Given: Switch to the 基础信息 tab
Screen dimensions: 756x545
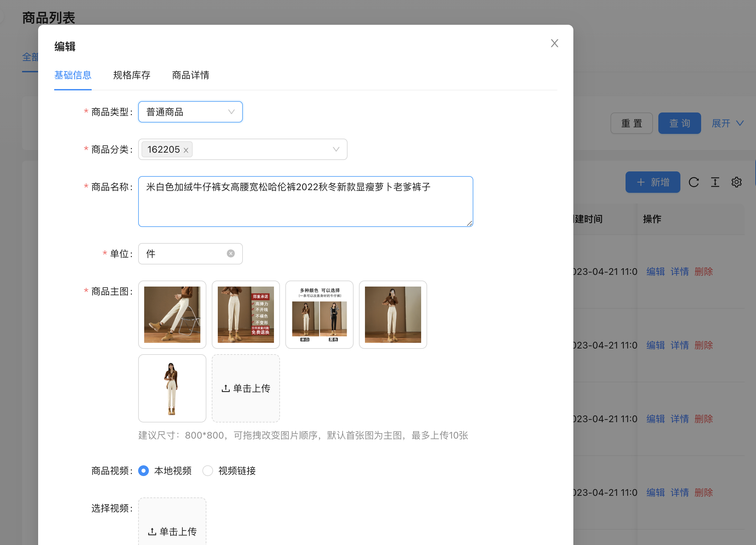Looking at the screenshot, I should point(73,75).
